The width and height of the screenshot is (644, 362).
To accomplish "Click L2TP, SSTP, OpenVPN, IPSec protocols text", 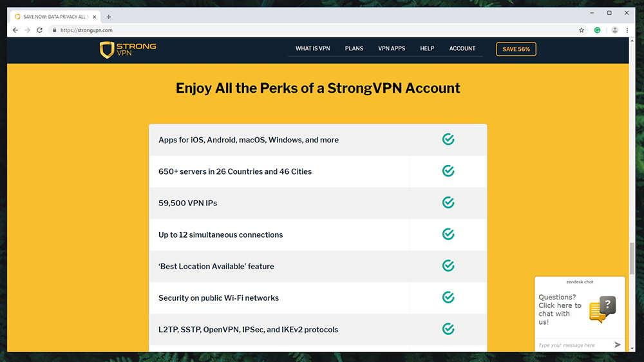I will coord(248,330).
